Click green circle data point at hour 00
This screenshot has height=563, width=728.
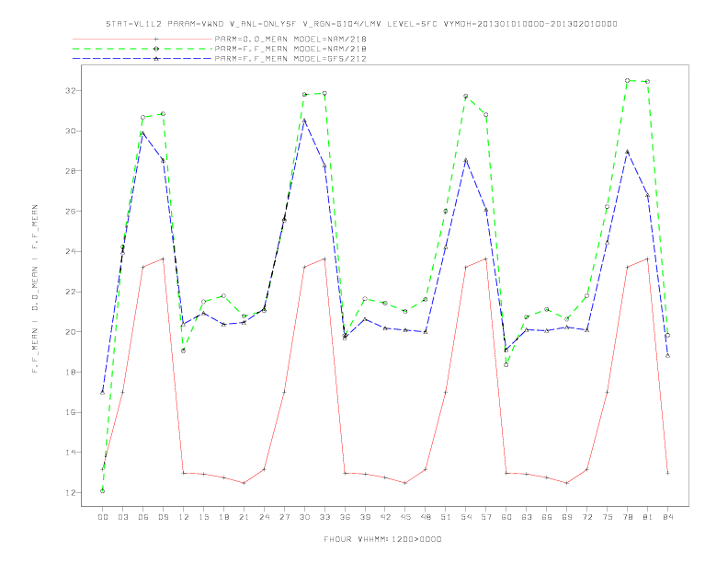coord(103,491)
